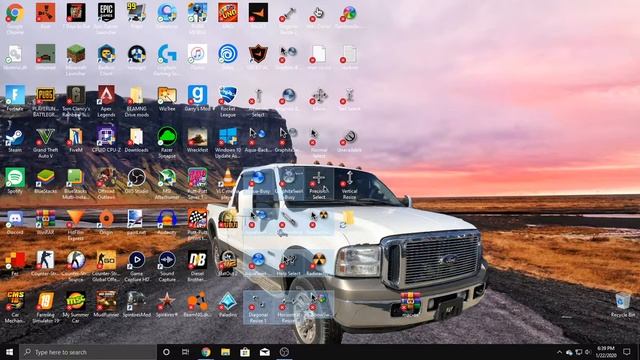Open the Google Chrome desktop shortcut
Screen dimensions: 640x360
(15, 13)
